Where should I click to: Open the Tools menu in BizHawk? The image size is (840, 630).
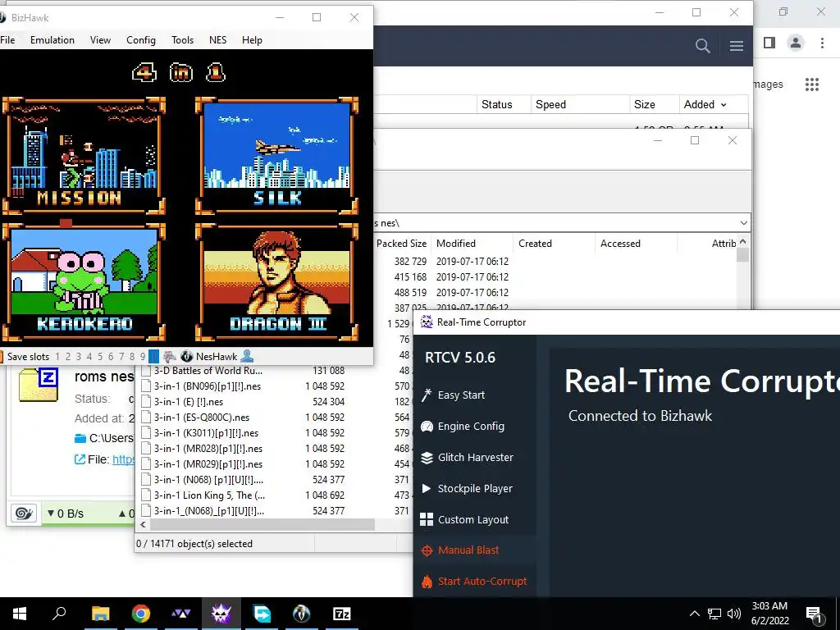[x=182, y=40]
